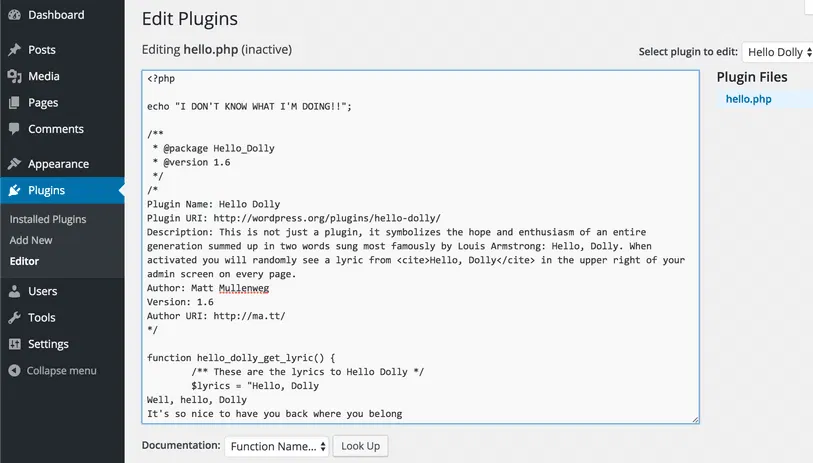Click the Tools wrench icon
This screenshot has width=813, height=463.
point(15,317)
